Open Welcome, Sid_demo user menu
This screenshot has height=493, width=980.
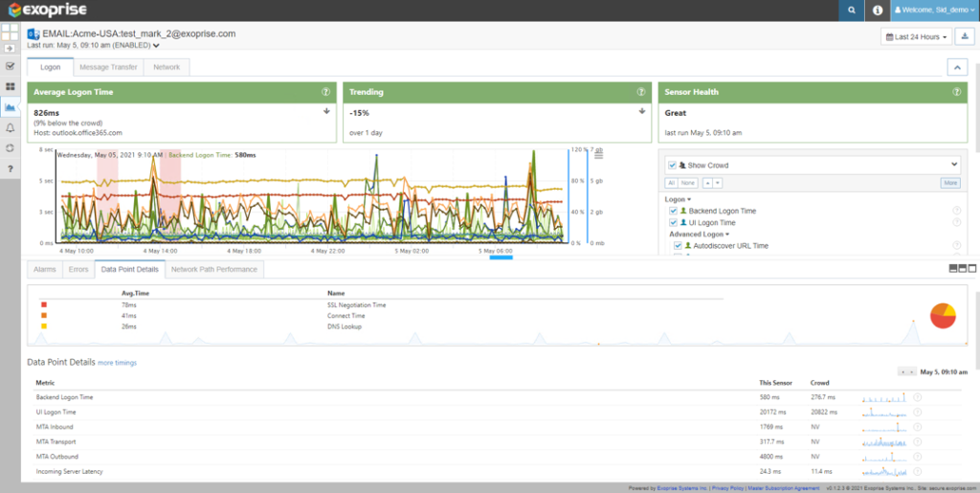coord(935,11)
